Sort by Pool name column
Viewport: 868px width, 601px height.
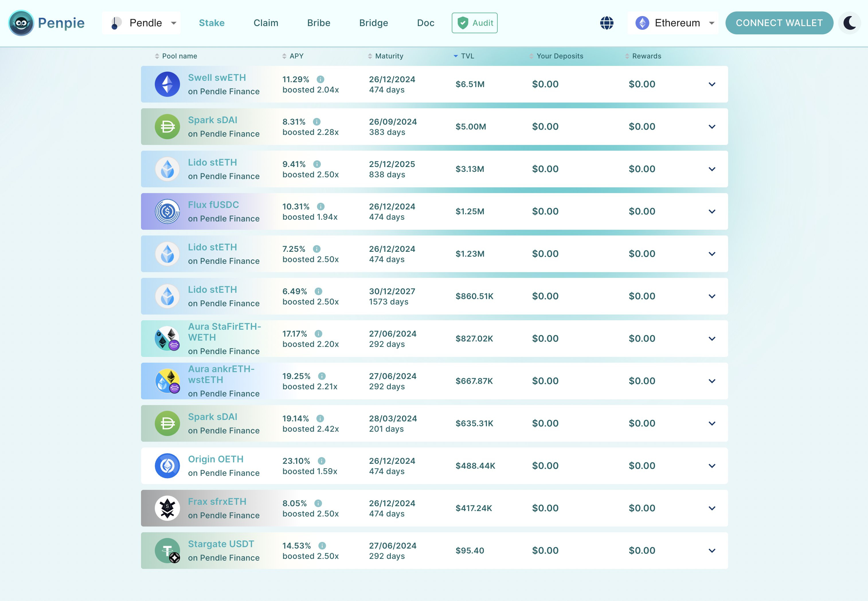(176, 56)
